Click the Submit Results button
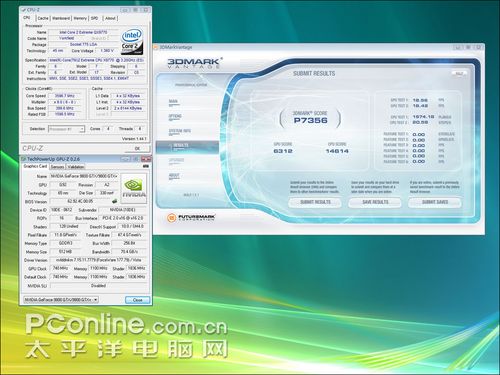Image resolution: width=500 pixels, height=375 pixels. click(x=315, y=202)
